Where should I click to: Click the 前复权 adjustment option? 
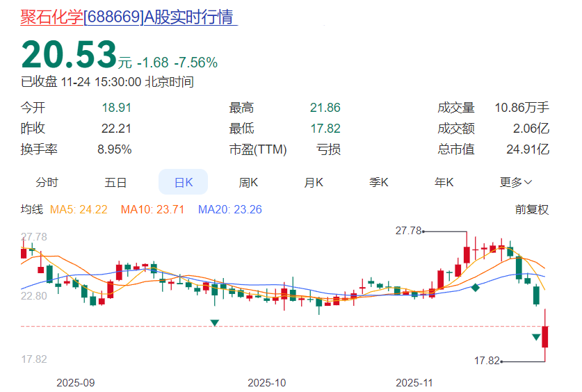click(x=531, y=209)
